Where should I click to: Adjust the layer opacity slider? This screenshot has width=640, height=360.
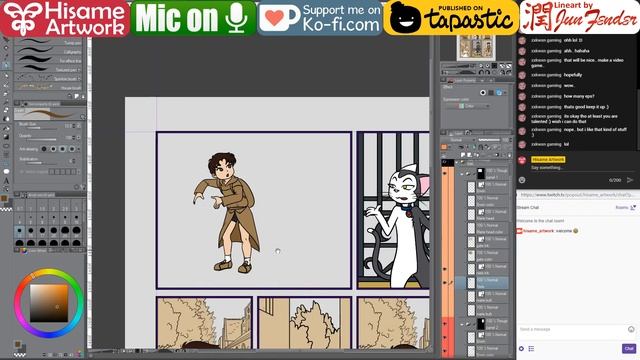point(489,140)
